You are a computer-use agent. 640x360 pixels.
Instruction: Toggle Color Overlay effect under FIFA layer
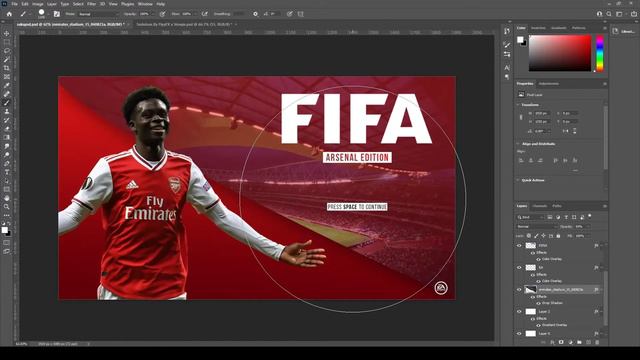538,259
